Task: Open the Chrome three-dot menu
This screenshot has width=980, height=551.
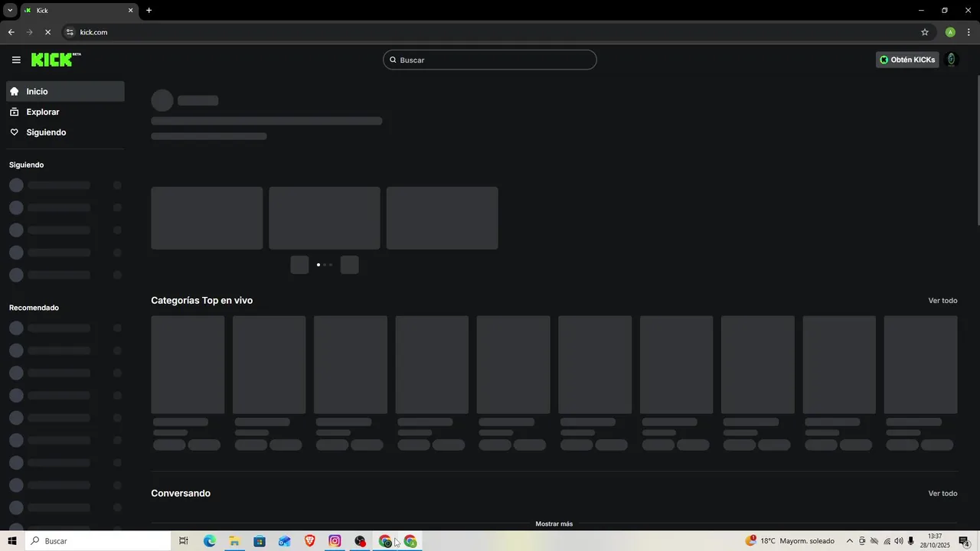Action: point(969,32)
